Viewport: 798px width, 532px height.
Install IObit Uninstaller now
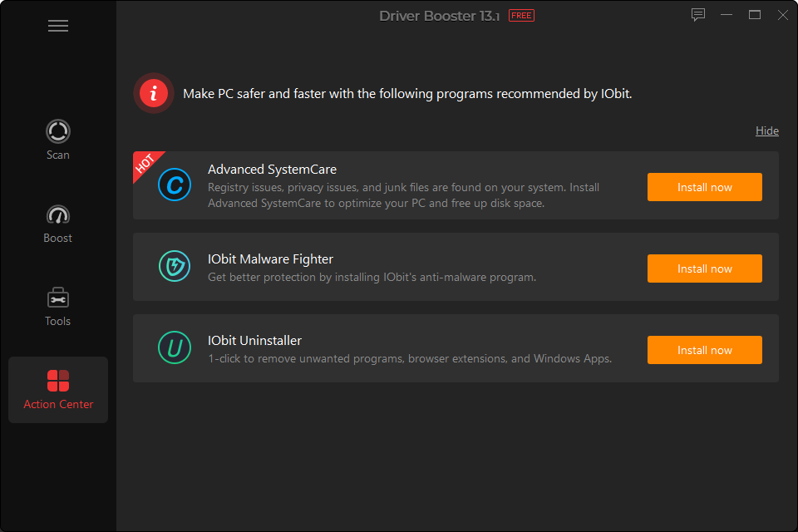(x=704, y=350)
